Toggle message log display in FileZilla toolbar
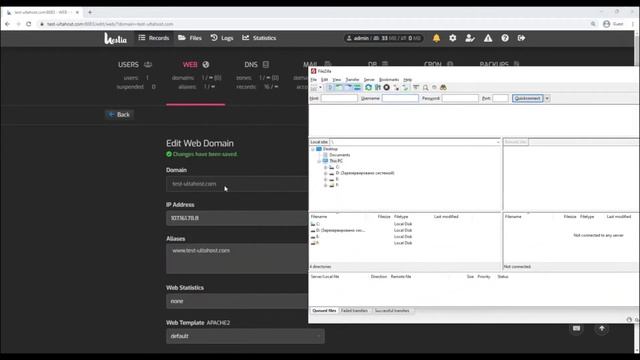The width and height of the screenshot is (640, 360). (330, 87)
